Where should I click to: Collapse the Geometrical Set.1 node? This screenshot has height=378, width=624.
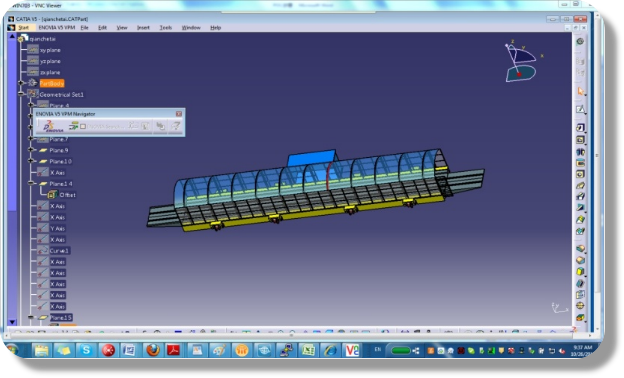coord(21,94)
